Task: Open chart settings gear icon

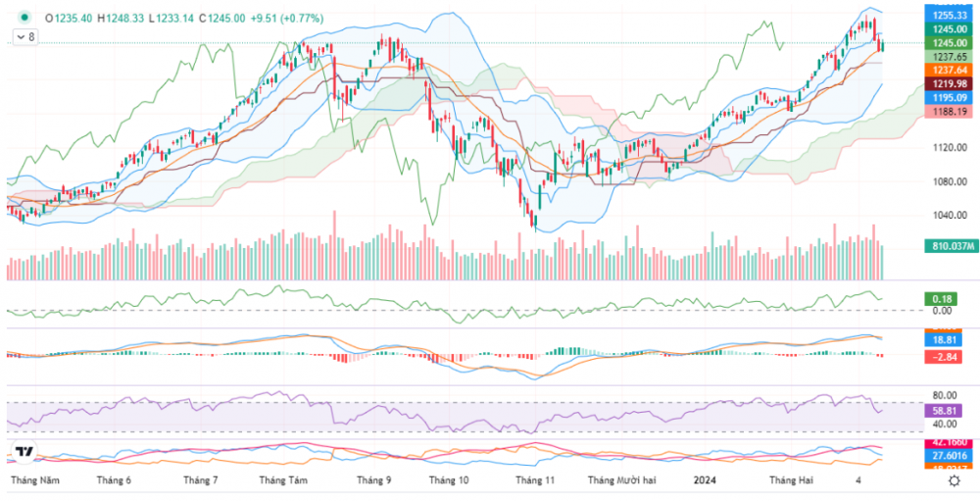Action: pyautogui.click(x=954, y=480)
